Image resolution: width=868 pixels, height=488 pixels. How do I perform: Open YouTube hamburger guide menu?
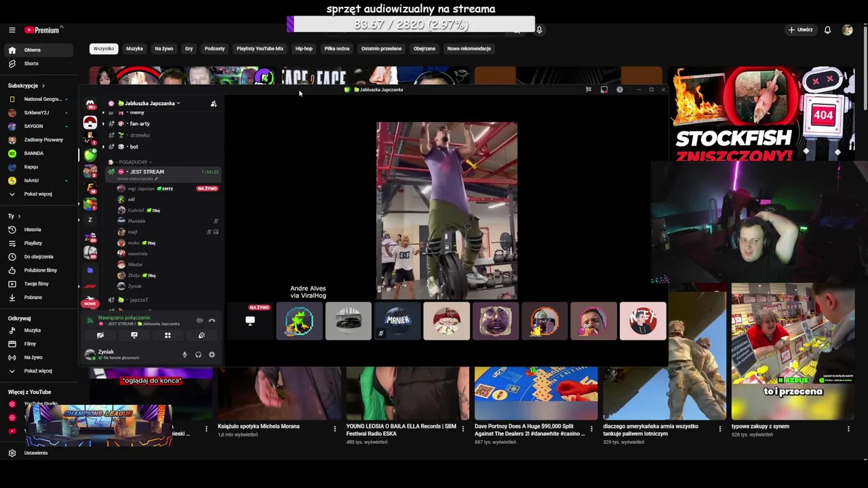click(12, 30)
